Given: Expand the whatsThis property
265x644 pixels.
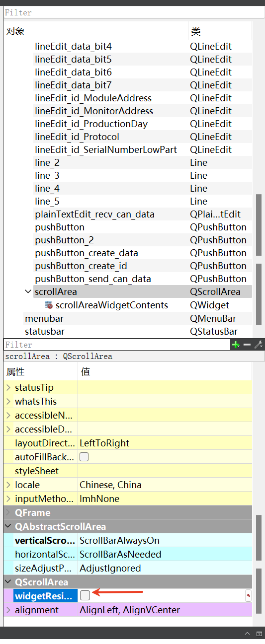Looking at the screenshot, I should (8, 401).
